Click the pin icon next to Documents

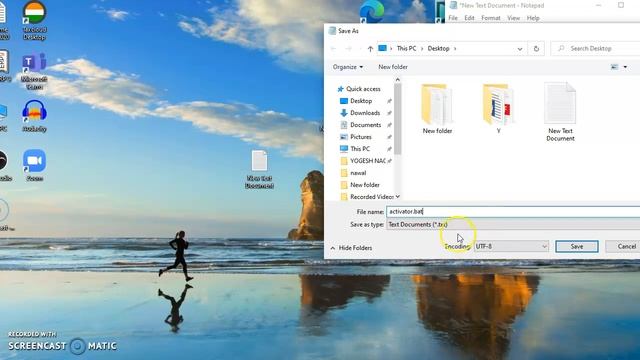coord(389,125)
